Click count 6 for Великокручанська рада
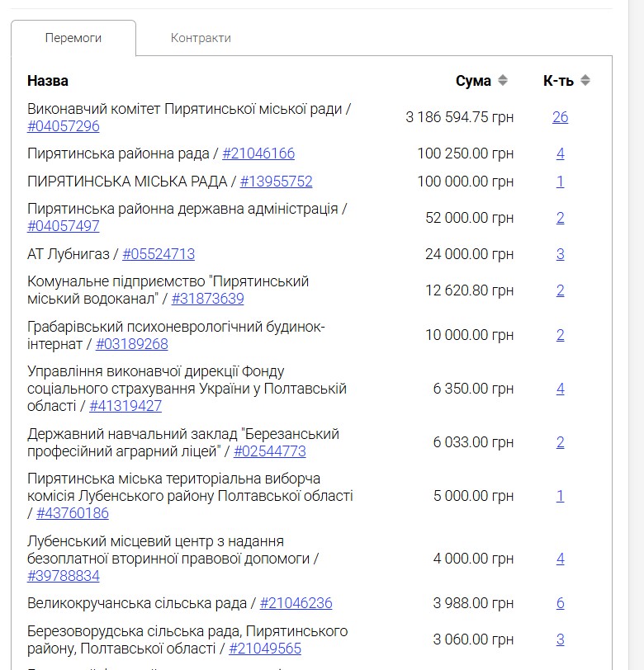 pos(560,603)
